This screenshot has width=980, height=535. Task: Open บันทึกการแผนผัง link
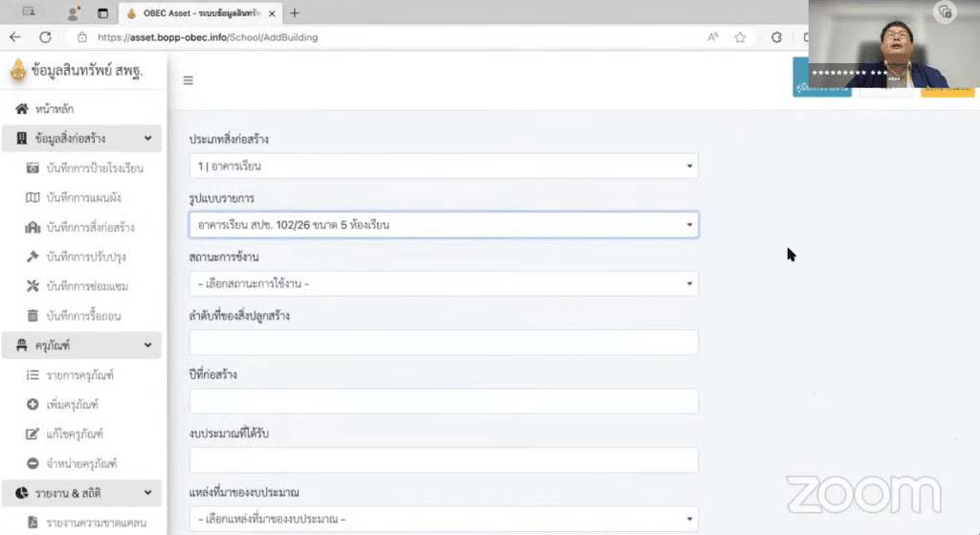click(84, 197)
